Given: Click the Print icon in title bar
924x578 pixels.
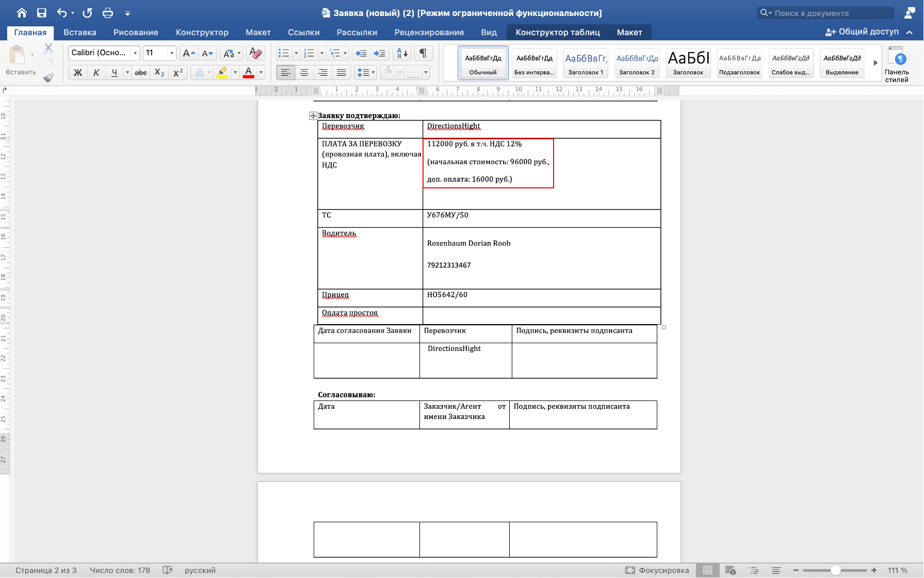Looking at the screenshot, I should [x=107, y=13].
